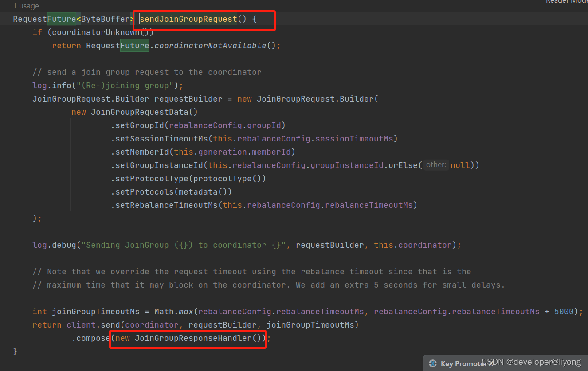
Task: Click the JoinGroupRequest.Builder requestBuilder declaration type
Action: coord(90,99)
